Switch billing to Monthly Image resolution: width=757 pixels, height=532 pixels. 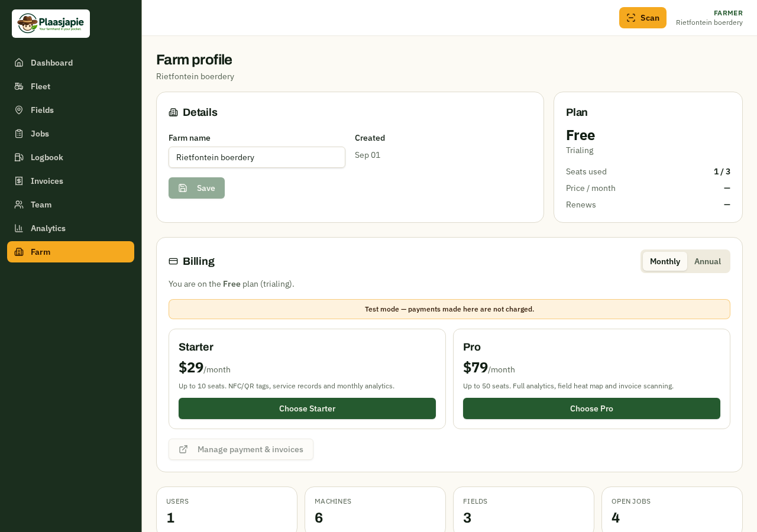665,261
